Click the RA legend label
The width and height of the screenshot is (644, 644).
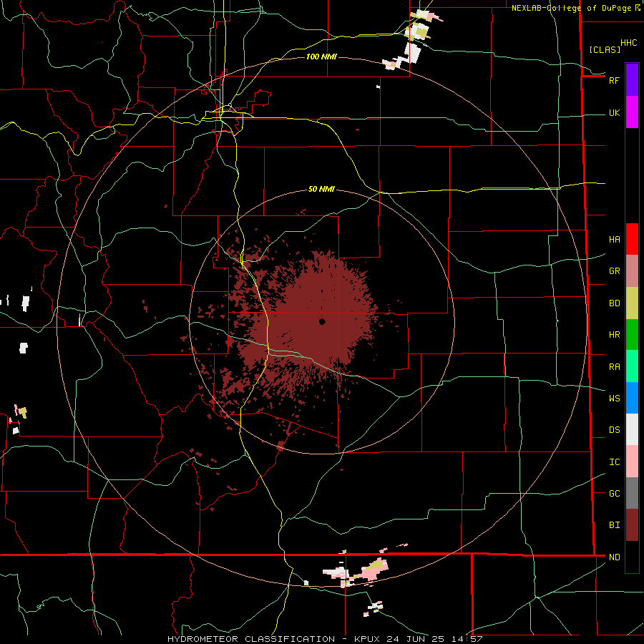[x=614, y=366]
